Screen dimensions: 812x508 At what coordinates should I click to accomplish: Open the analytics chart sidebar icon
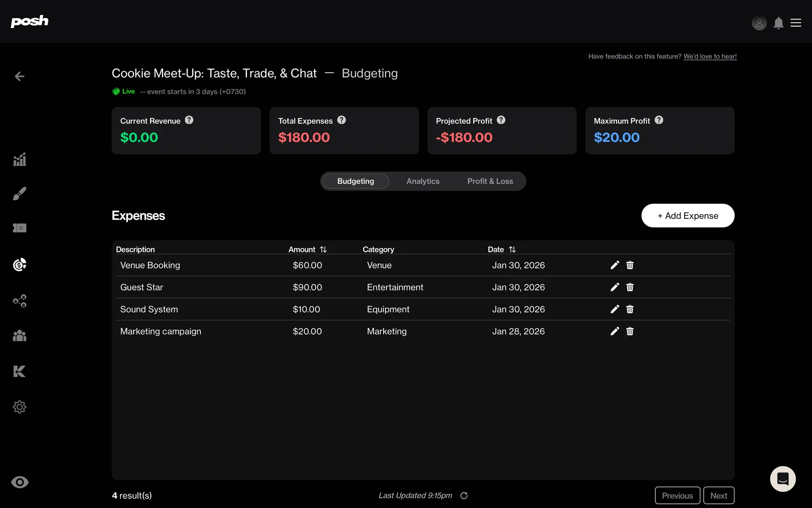(x=19, y=160)
